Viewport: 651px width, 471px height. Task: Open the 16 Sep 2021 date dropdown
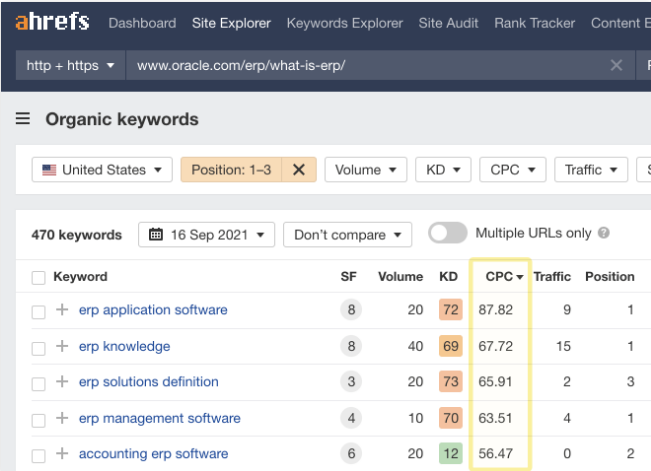[206, 235]
